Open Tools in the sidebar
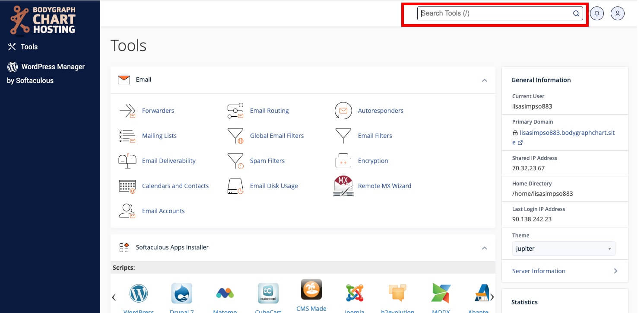The image size is (644, 313). 23,47
